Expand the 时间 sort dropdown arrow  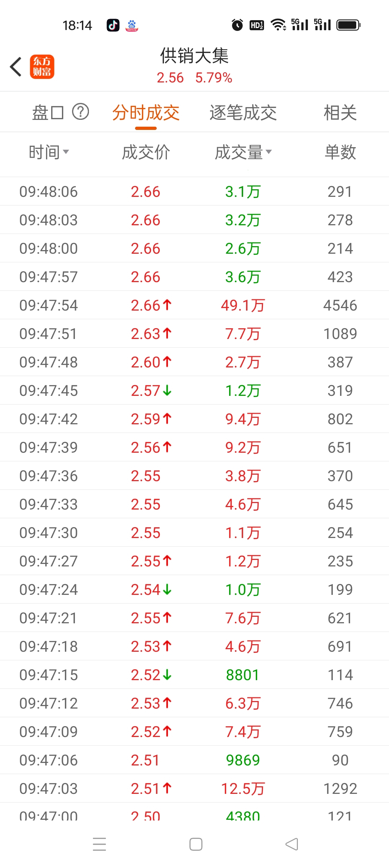coord(66,152)
